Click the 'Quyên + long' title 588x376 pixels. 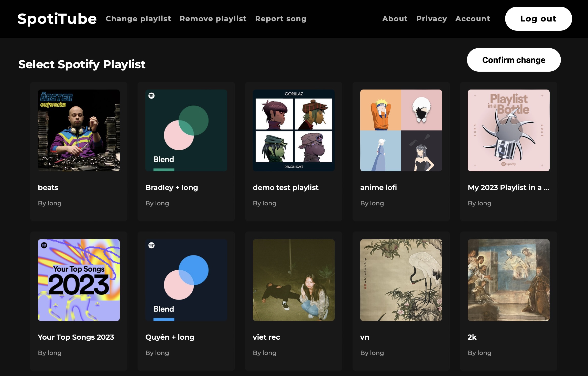pyautogui.click(x=170, y=337)
